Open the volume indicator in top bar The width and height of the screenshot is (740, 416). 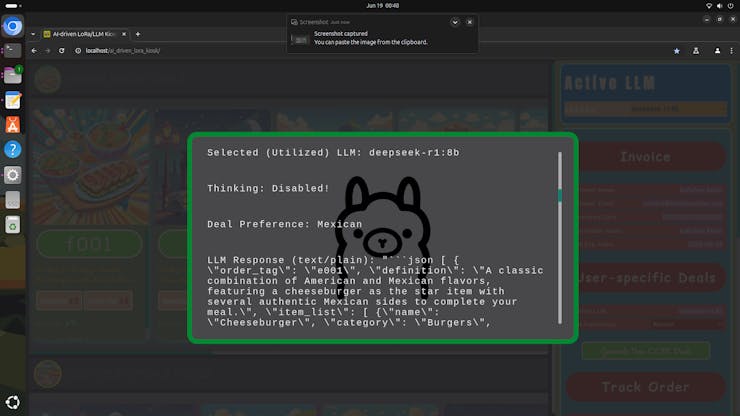(720, 6)
